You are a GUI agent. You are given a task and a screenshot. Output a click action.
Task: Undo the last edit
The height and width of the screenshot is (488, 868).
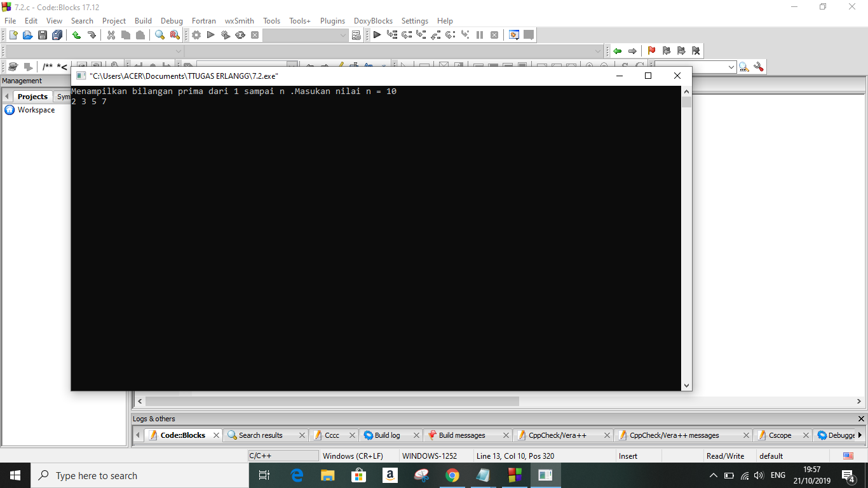coord(76,35)
